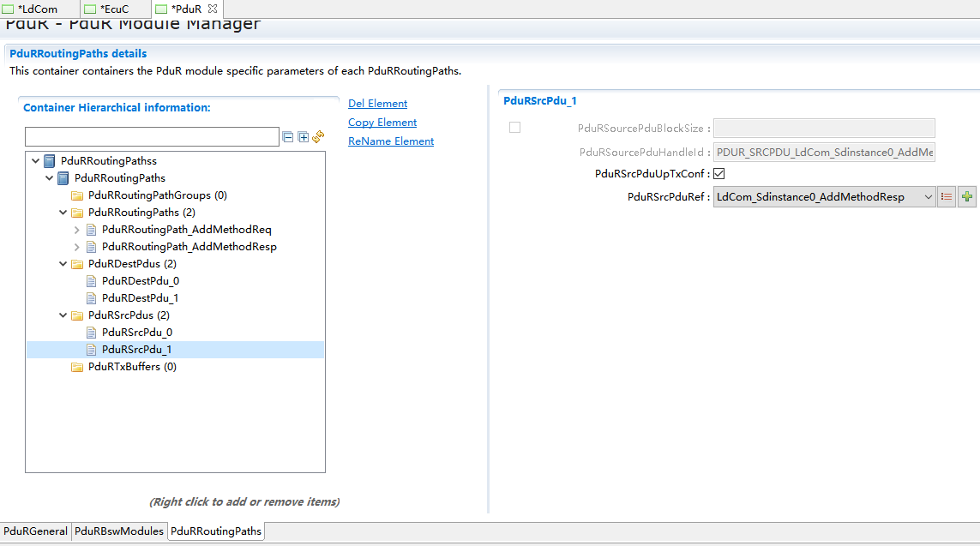Screen dimensions: 980x546
Task: Switch to the PduRBswModules tab
Action: (x=119, y=531)
